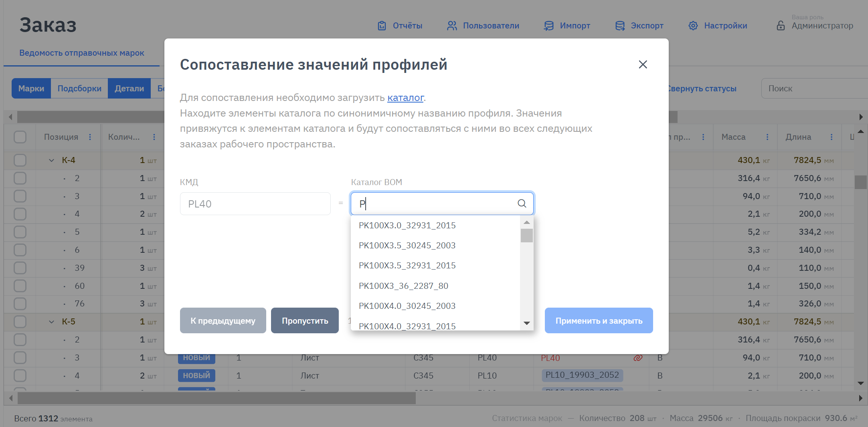868x427 pixels.
Task: Open the Отчёты reports icon
Action: click(x=382, y=26)
